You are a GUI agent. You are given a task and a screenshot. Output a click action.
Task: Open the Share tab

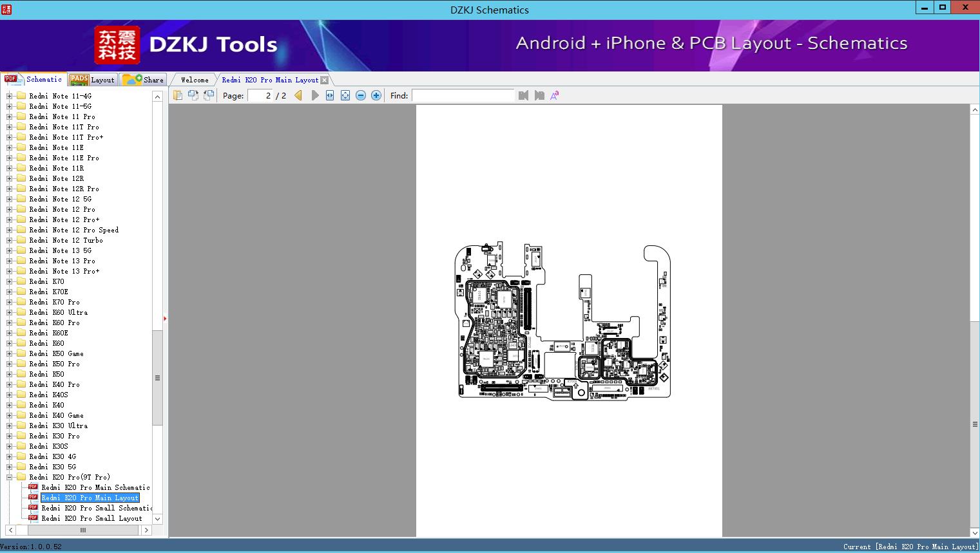click(x=144, y=80)
